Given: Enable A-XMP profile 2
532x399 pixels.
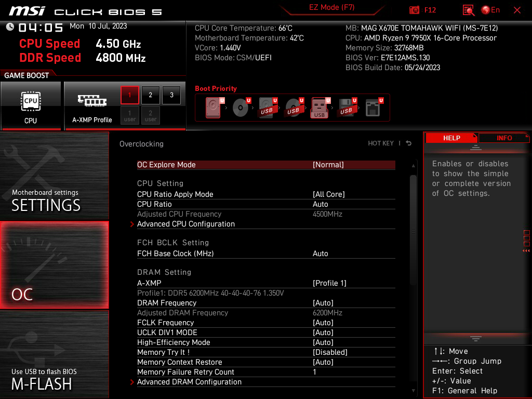Looking at the screenshot, I should click(x=150, y=95).
